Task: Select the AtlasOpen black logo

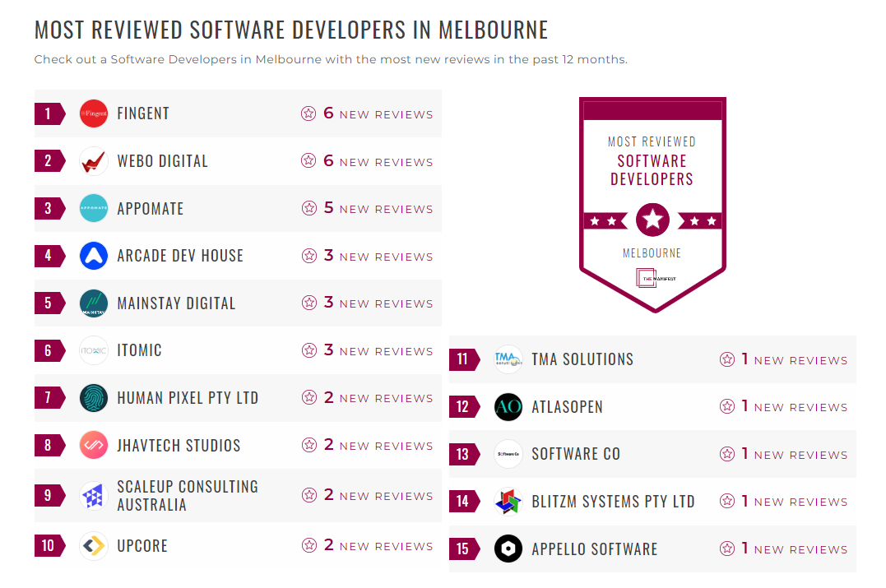Action: pyautogui.click(x=508, y=406)
